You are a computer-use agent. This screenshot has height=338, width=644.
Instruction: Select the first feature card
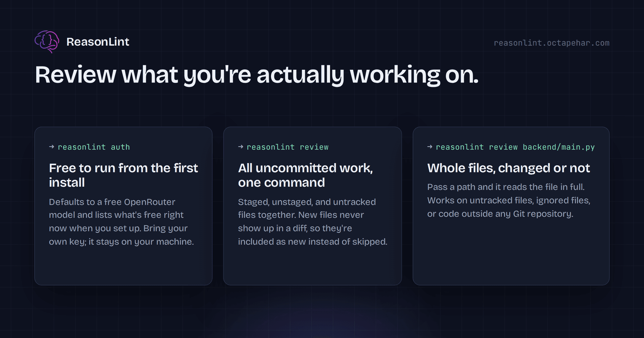click(123, 206)
